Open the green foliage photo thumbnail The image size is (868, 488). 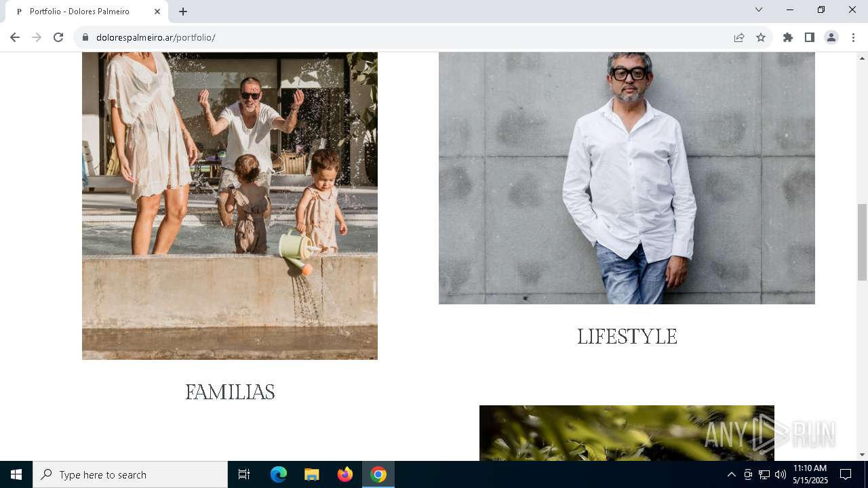point(627,433)
